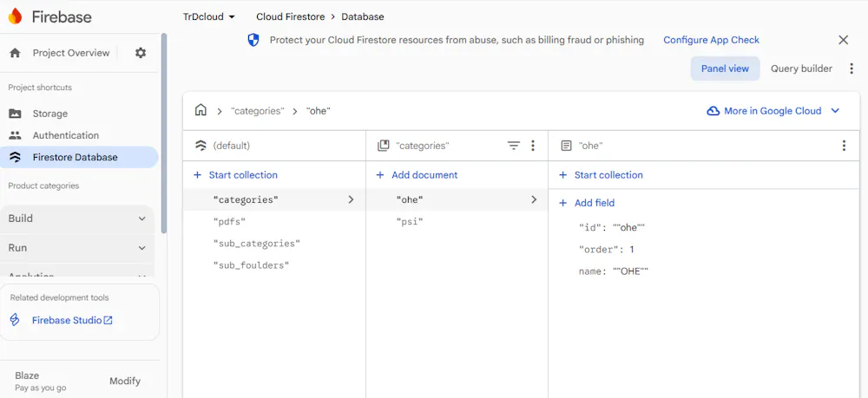Click "ohe" in the path breadcrumb
Screen dimensions: 868x398
[x=318, y=111]
